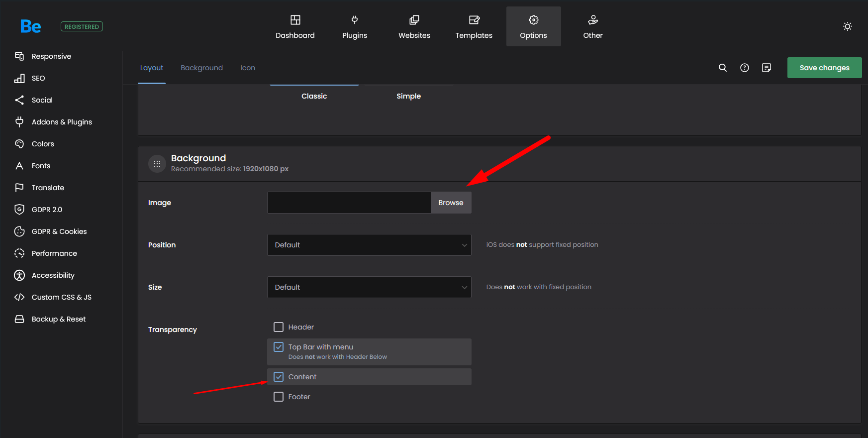Go to Plugins in the top navigation

(355, 27)
